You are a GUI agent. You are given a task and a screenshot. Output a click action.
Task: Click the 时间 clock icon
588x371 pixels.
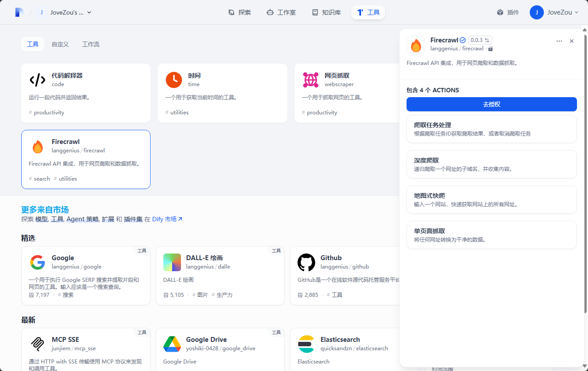[x=174, y=80]
